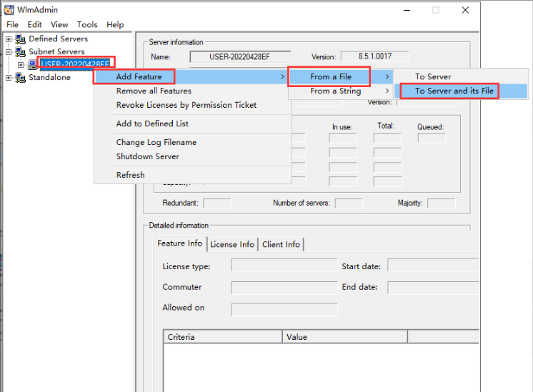This screenshot has height=392, width=533.
Task: Expand the USER-20220428EF server node
Action: 21,64
